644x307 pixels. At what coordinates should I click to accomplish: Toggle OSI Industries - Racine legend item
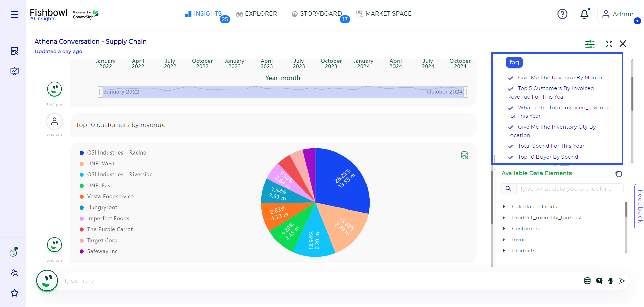pyautogui.click(x=113, y=153)
